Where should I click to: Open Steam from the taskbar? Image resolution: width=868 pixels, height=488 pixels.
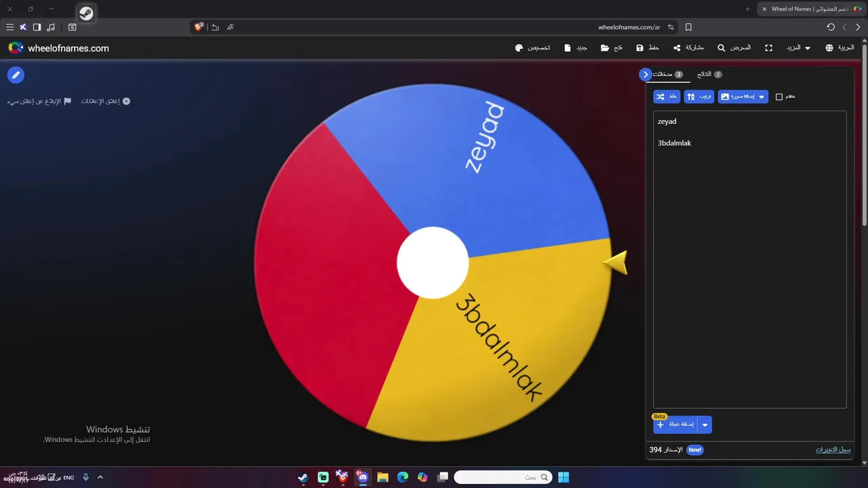pyautogui.click(x=302, y=477)
